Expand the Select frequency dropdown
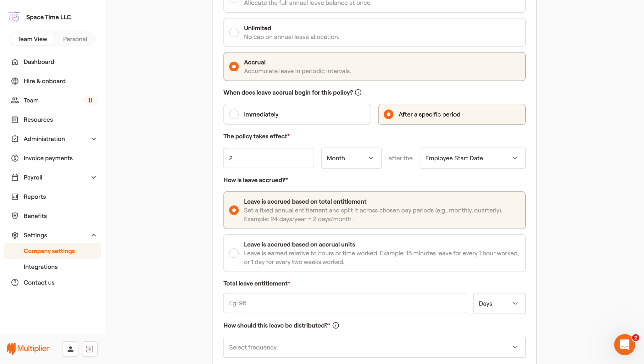Viewport: 644px width, 364px height. (x=374, y=347)
